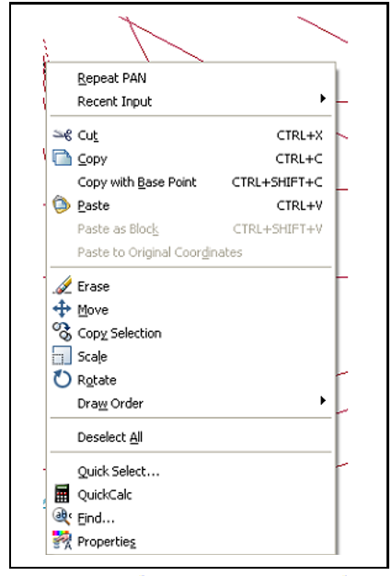Click the Move four-arrow icon
The width and height of the screenshot is (392, 576).
[x=62, y=308]
